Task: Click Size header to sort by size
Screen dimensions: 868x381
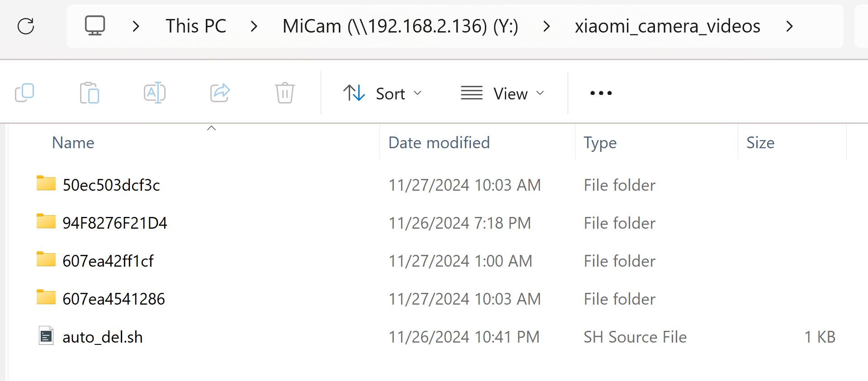Action: (x=760, y=142)
